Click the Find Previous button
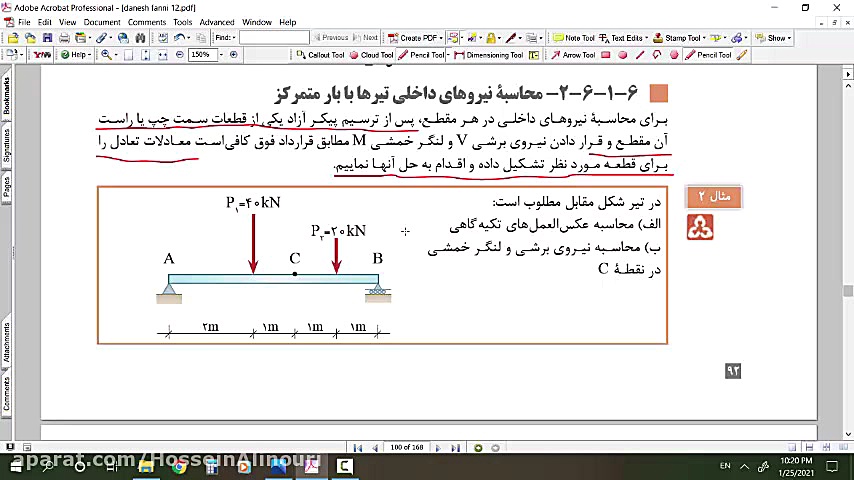Image resolution: width=854 pixels, height=480 pixels. pos(331,38)
